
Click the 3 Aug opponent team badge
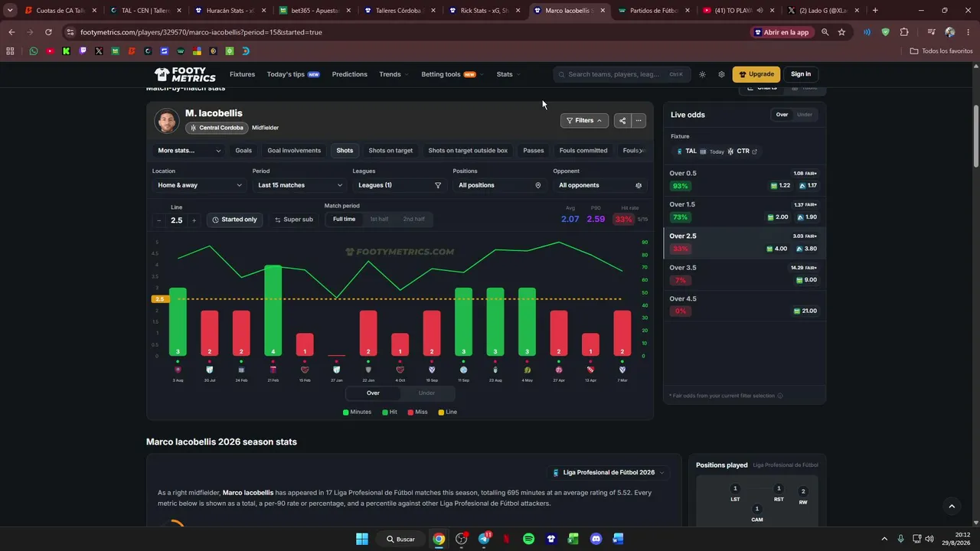click(x=178, y=370)
